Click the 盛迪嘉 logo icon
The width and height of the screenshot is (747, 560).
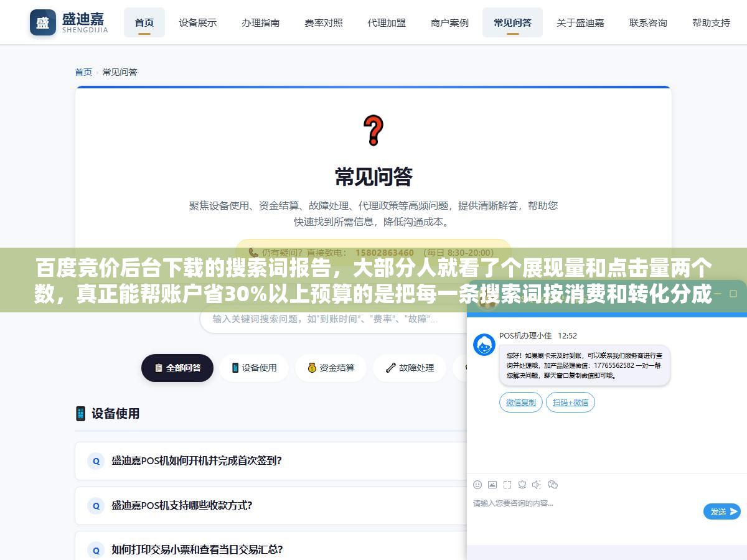pos(42,22)
